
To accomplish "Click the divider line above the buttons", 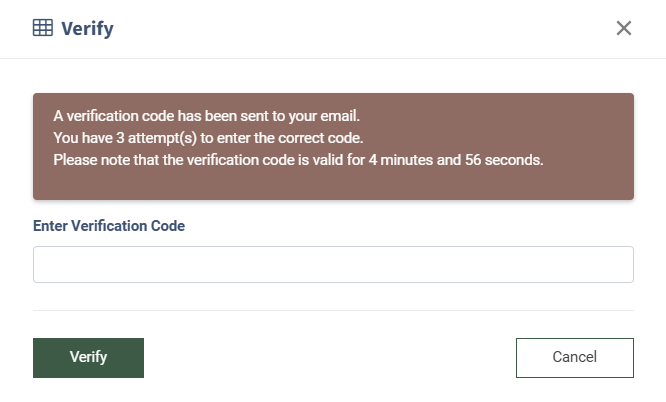I will pos(333,310).
